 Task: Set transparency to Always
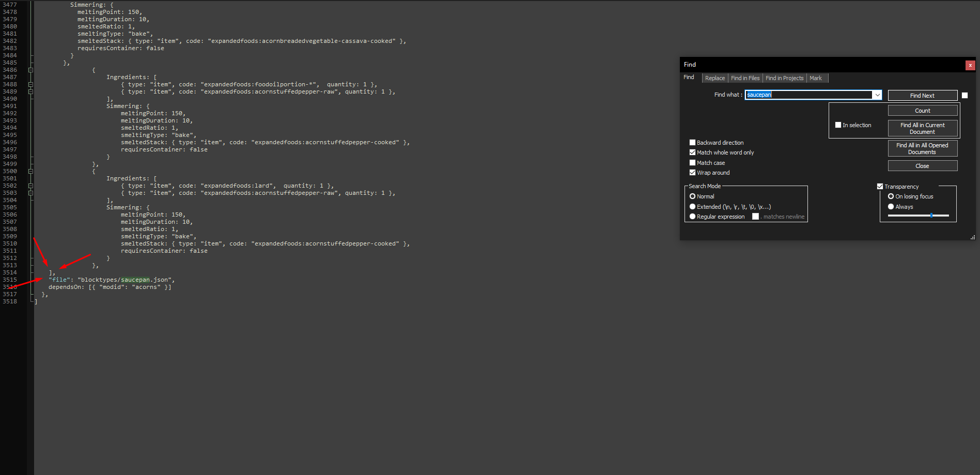click(891, 207)
